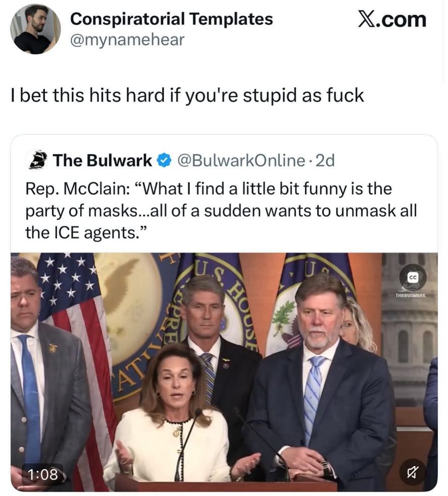Click the 1:08 video duration badge
Image resolution: width=448 pixels, height=496 pixels.
[42, 474]
